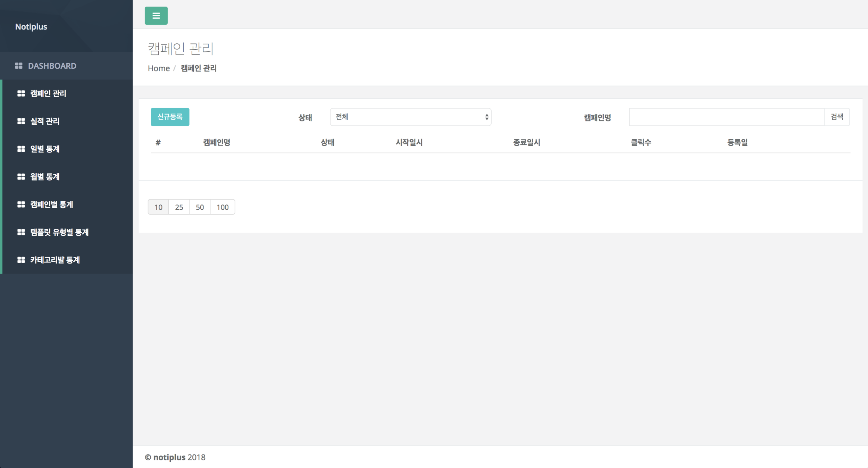This screenshot has width=868, height=468.
Task: Select 50 rows per page
Action: coord(200,207)
